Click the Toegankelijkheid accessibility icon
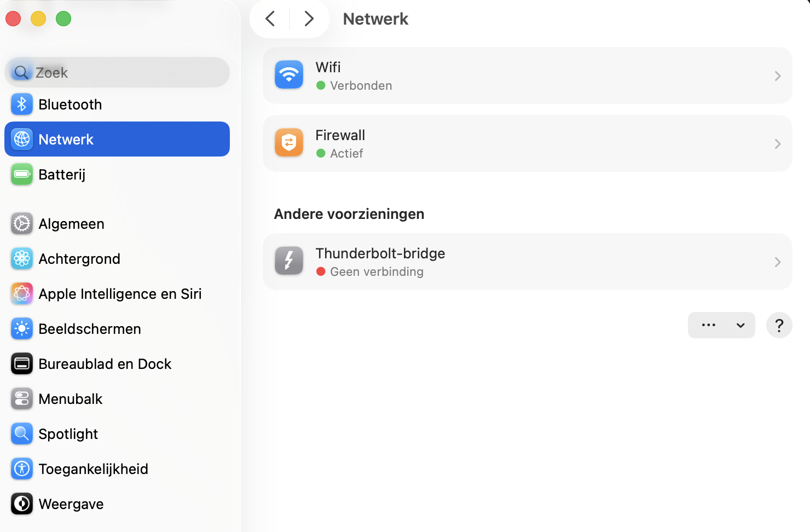 pyautogui.click(x=21, y=469)
